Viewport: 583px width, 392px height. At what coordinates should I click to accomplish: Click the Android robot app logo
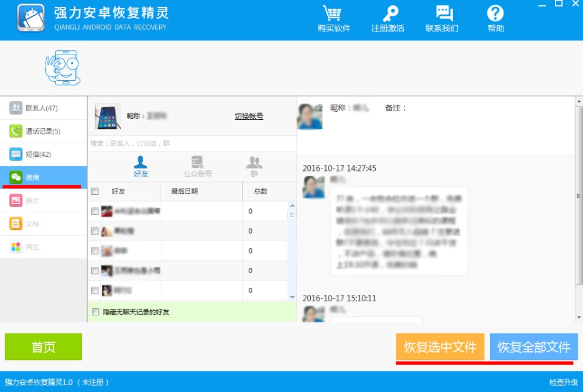(x=30, y=18)
